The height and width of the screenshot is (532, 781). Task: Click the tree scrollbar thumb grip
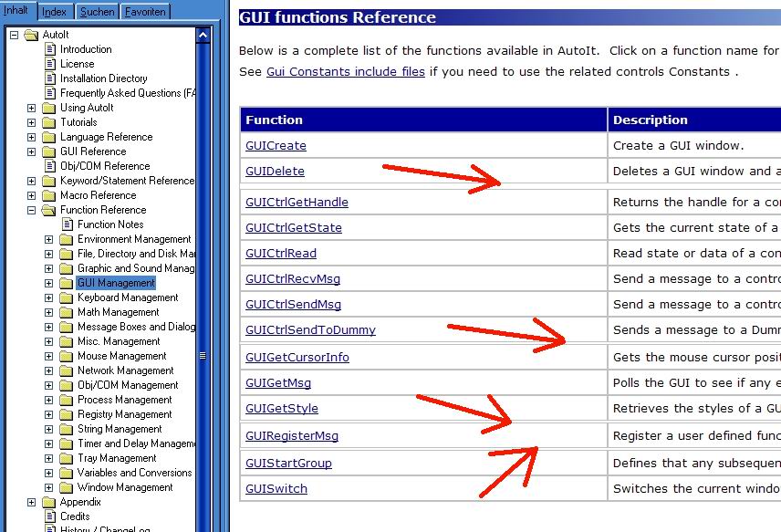tap(203, 356)
